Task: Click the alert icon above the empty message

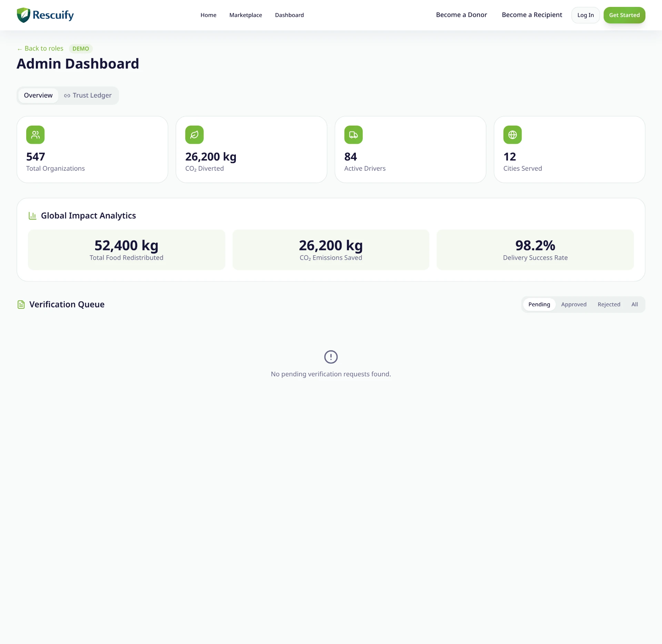Action: [x=331, y=357]
